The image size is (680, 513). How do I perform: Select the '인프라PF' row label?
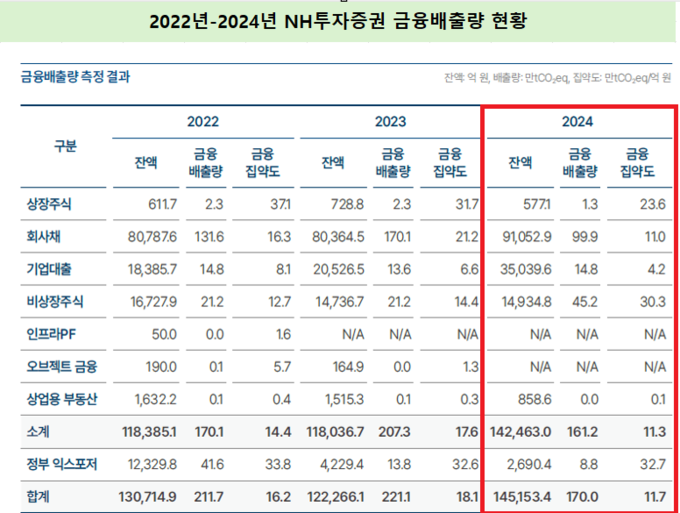pos(51,334)
